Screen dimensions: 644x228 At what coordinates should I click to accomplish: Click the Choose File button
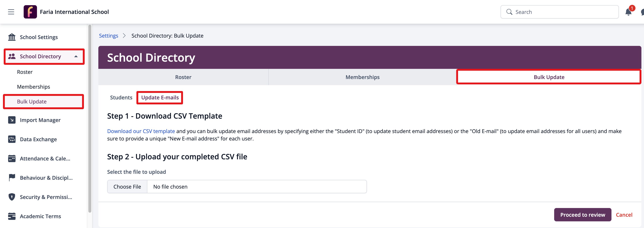[x=127, y=187]
